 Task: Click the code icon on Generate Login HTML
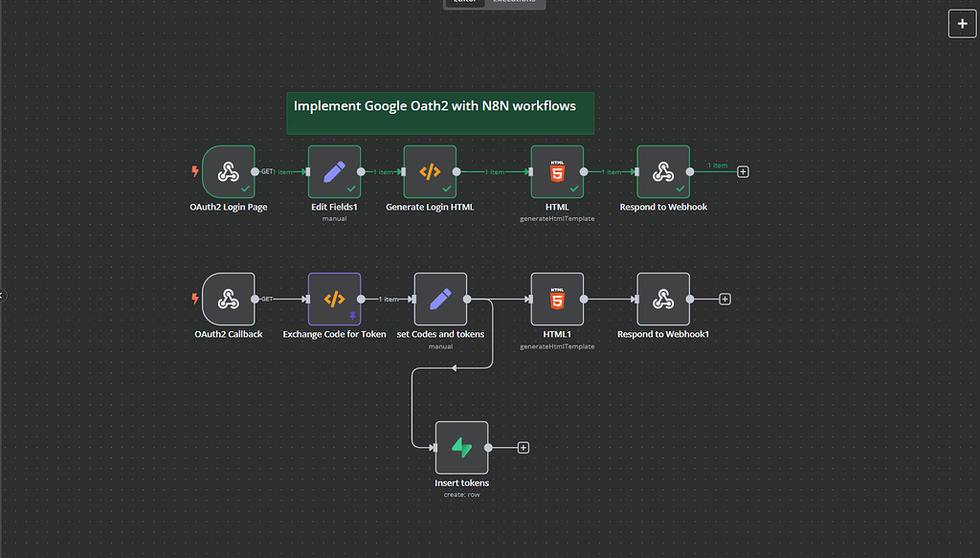429,172
